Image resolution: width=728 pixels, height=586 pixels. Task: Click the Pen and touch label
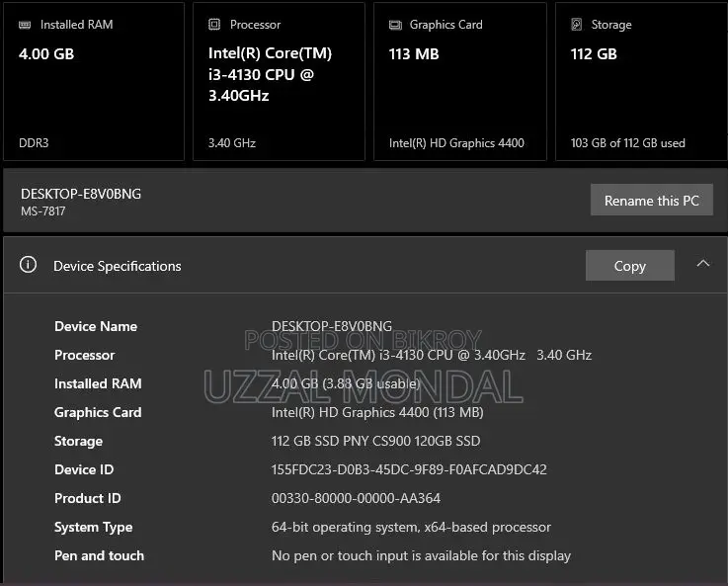[x=100, y=555]
